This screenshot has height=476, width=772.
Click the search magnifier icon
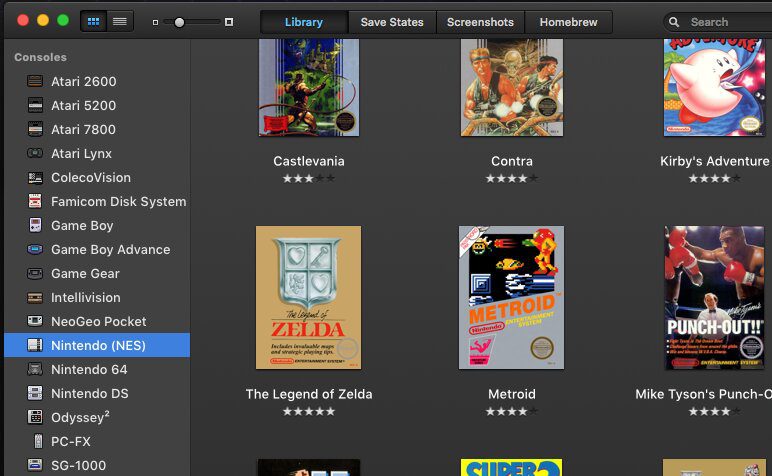(674, 22)
